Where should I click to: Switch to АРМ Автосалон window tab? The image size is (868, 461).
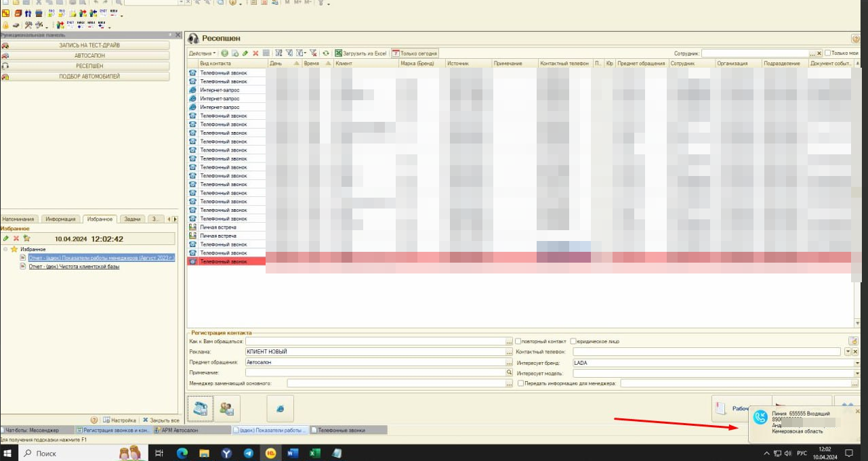192,430
